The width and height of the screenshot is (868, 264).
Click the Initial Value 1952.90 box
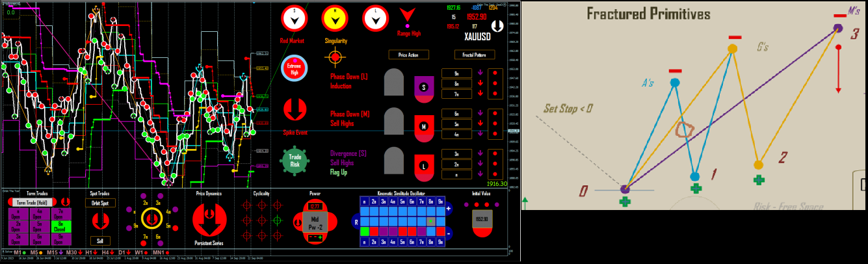click(x=482, y=219)
